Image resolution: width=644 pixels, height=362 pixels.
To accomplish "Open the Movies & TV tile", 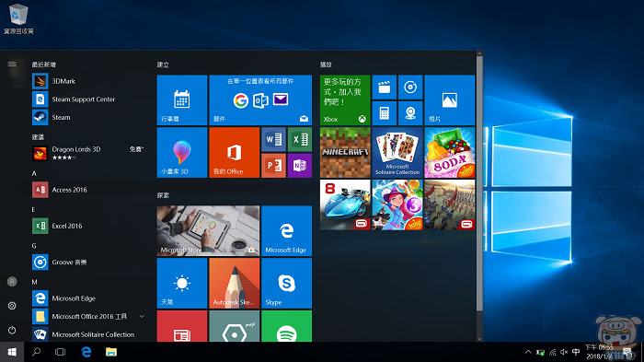I will (385, 88).
